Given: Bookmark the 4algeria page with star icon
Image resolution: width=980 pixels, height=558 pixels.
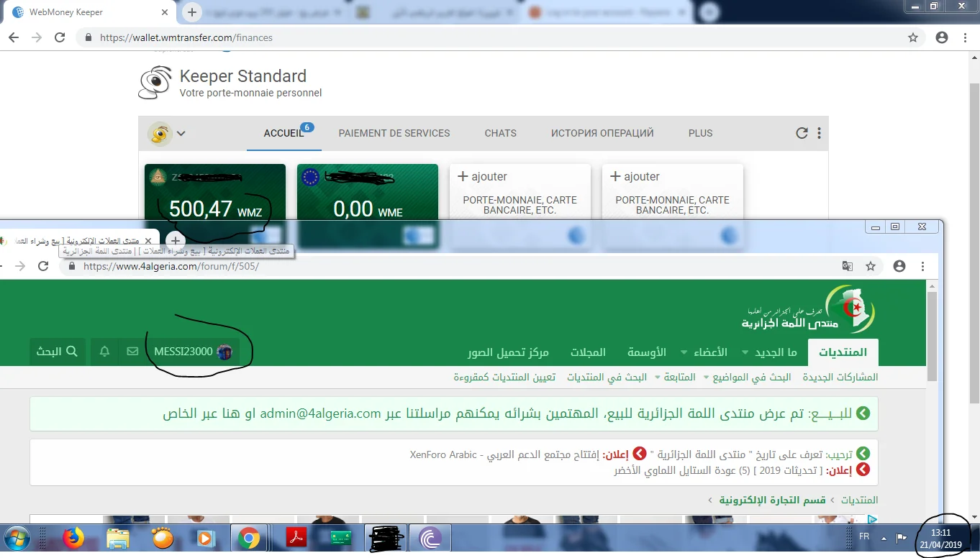Looking at the screenshot, I should point(871,266).
